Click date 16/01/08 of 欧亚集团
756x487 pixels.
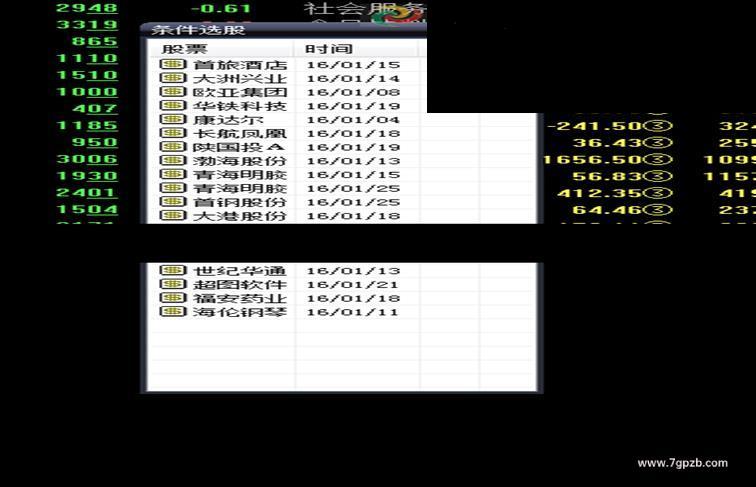pos(353,92)
